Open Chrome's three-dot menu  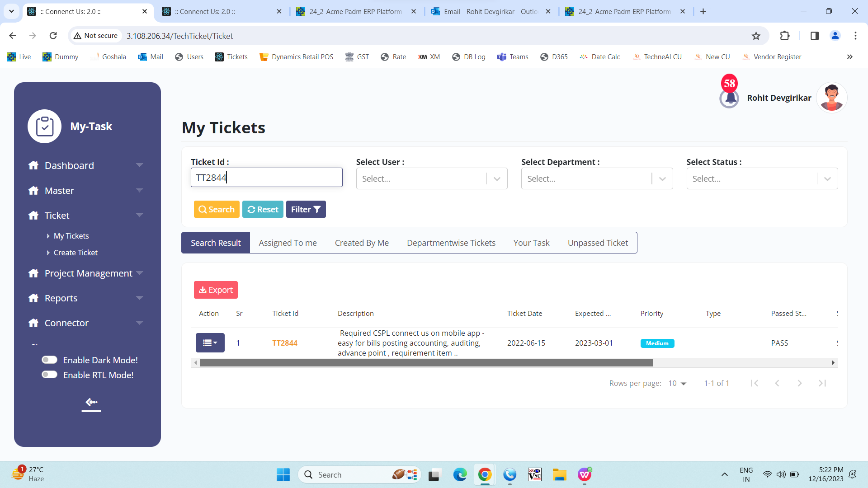pos(855,36)
